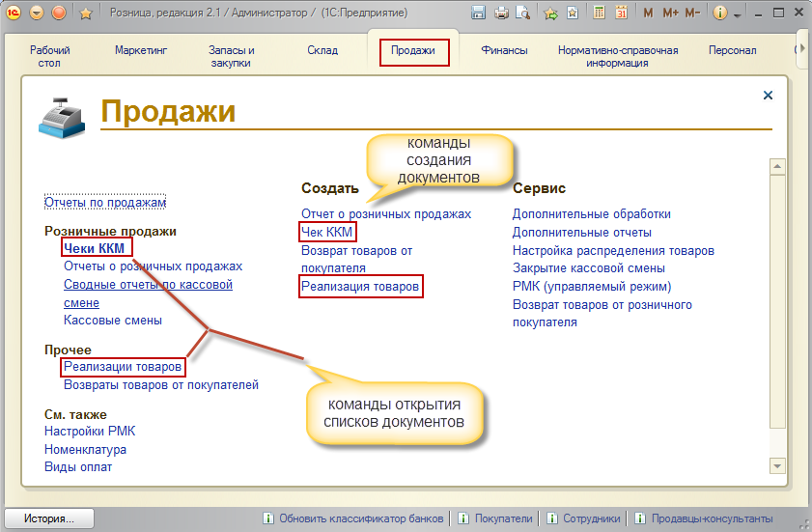812x532 pixels.
Task: Click the information help icon
Action: click(720, 13)
